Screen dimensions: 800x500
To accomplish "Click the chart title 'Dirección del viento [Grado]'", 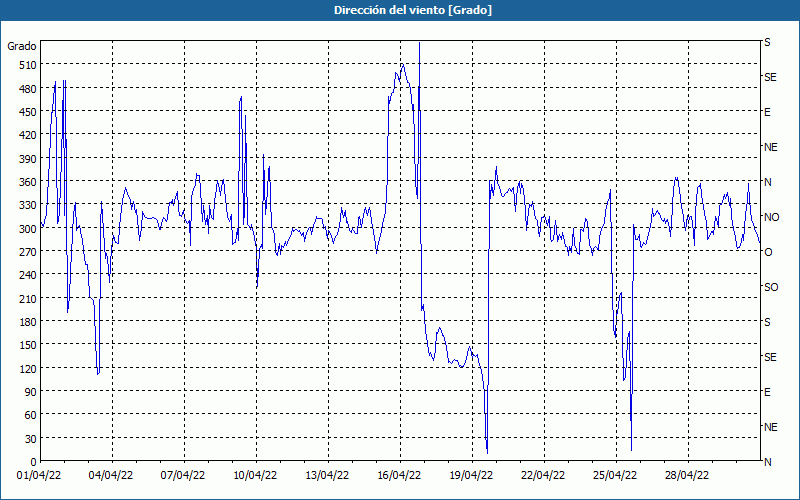I will tap(413, 10).
